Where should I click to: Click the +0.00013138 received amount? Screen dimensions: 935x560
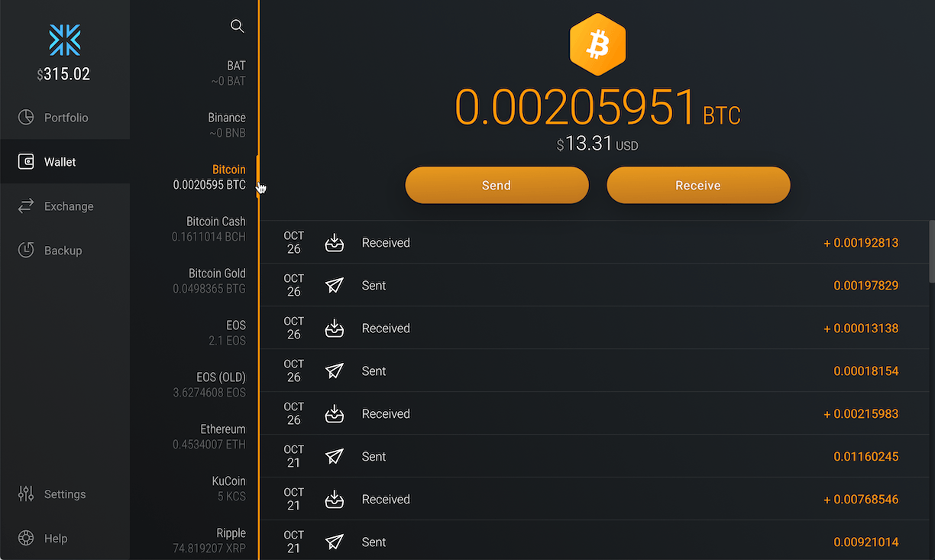(861, 329)
